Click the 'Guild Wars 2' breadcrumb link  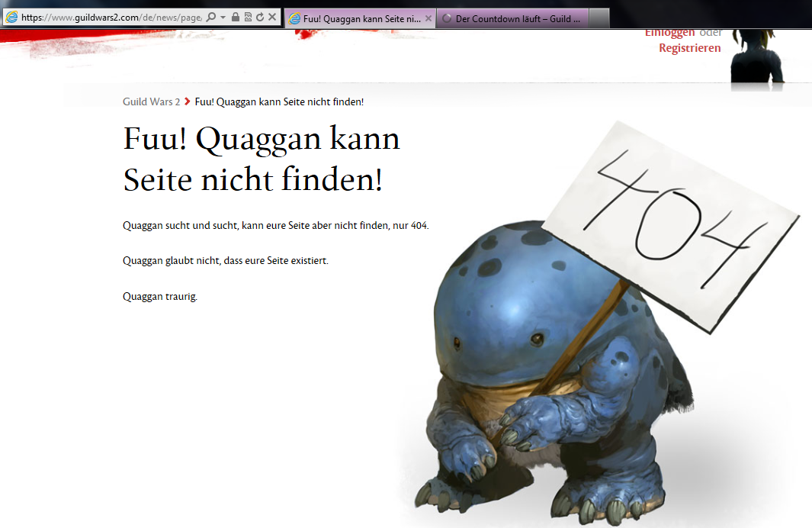click(151, 102)
